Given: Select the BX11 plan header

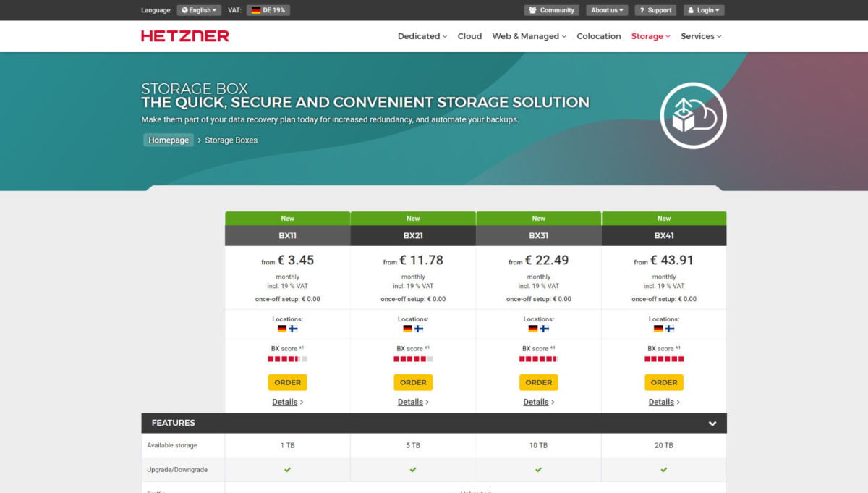Looking at the screenshot, I should [x=288, y=235].
